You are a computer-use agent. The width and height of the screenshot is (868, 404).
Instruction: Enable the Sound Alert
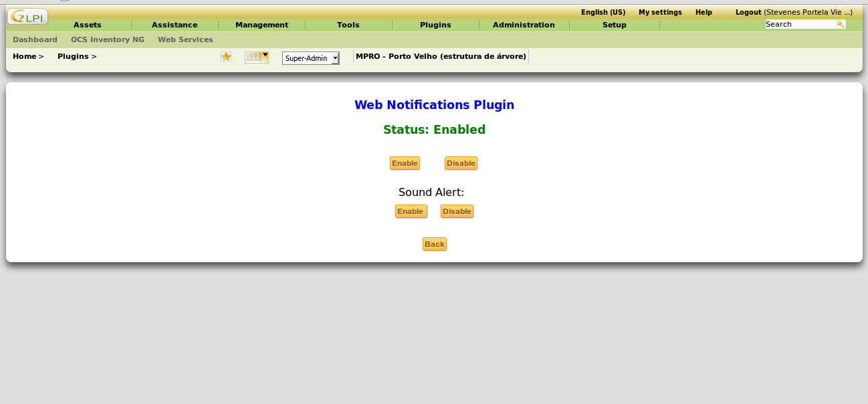coord(411,211)
